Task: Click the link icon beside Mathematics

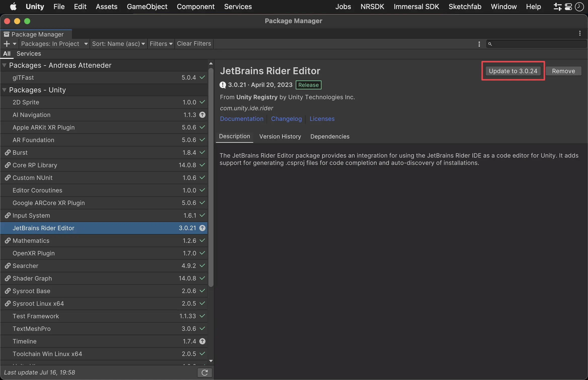Action: pos(8,241)
